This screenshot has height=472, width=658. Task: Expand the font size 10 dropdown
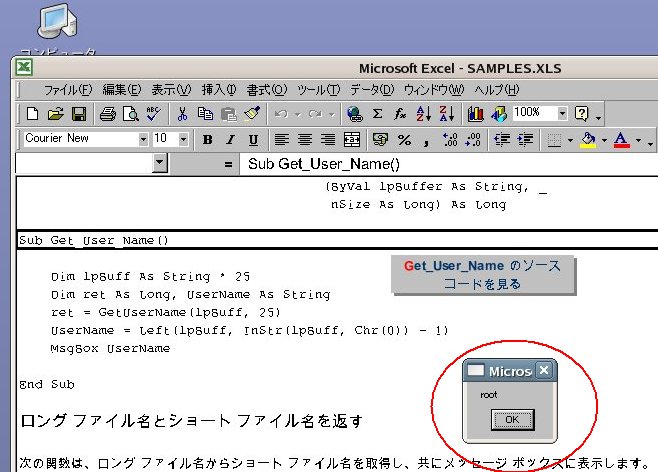[183, 139]
